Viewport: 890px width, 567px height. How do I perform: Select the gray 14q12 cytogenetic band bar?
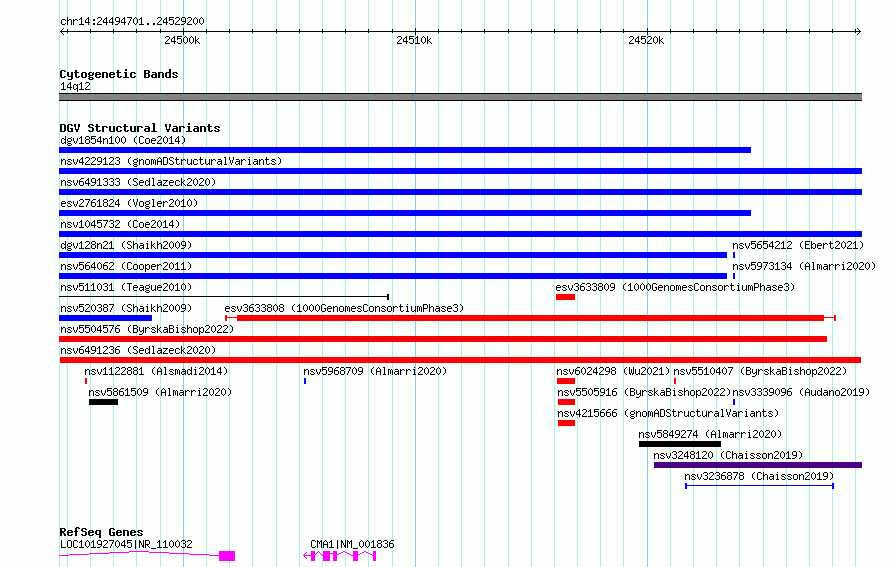(x=460, y=97)
